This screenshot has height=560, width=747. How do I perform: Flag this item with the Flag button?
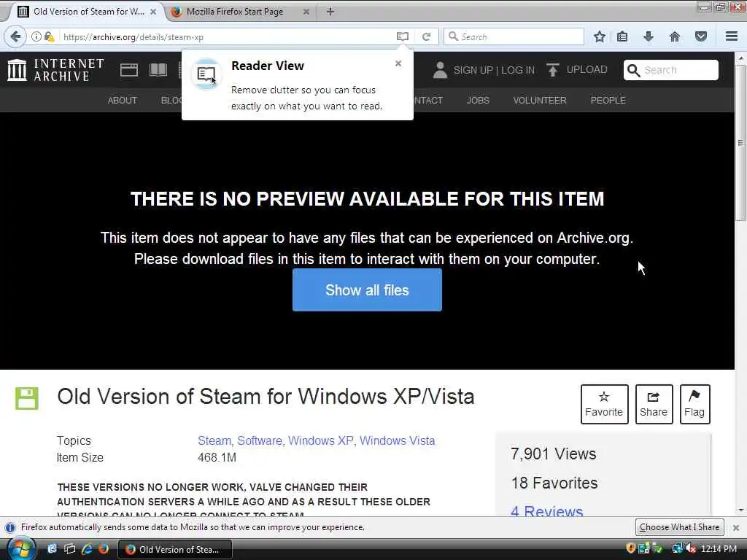(694, 404)
